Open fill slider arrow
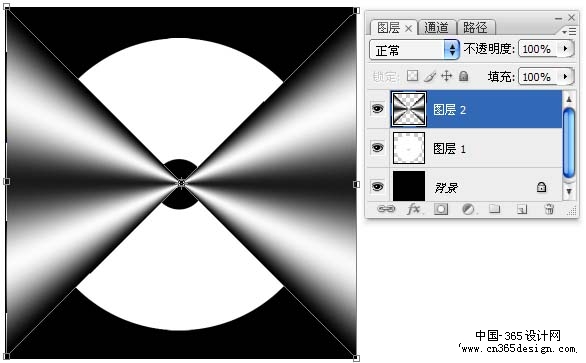 coord(565,77)
